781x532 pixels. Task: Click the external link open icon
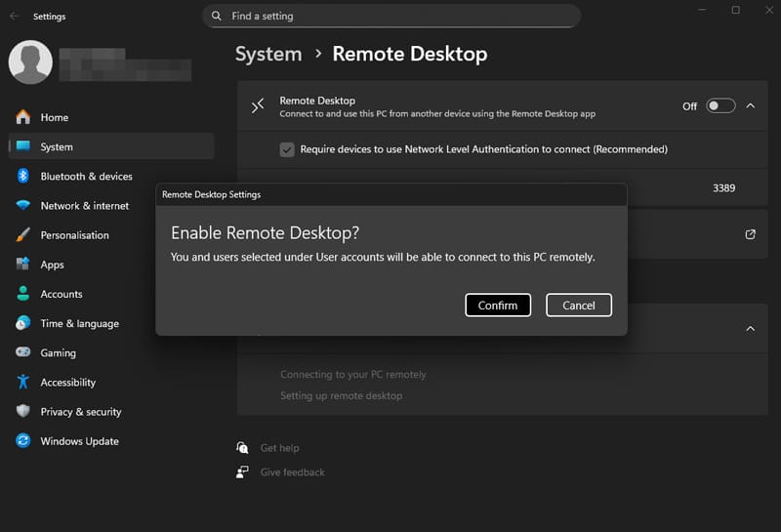tap(750, 234)
